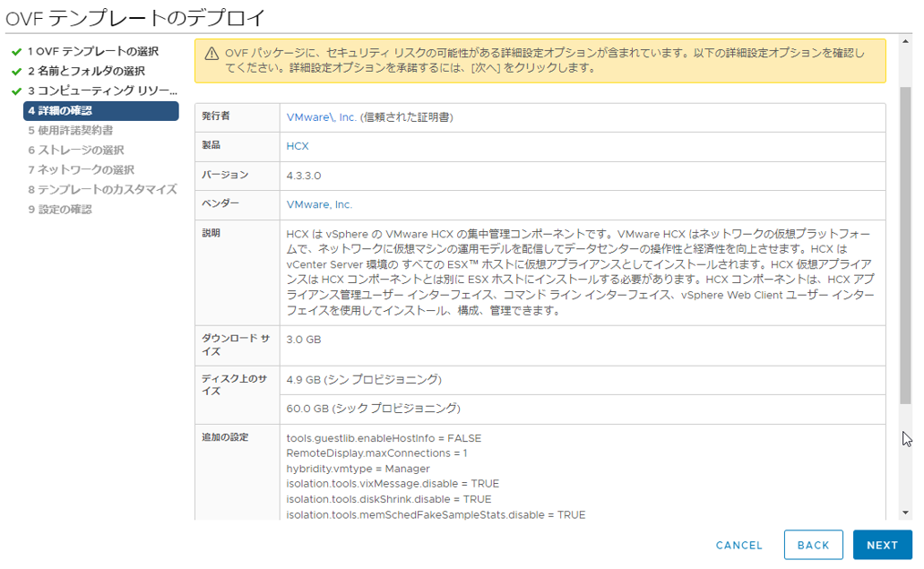Select step 9 設定の確認
Viewport: 924px width, 569px height.
tap(59, 210)
